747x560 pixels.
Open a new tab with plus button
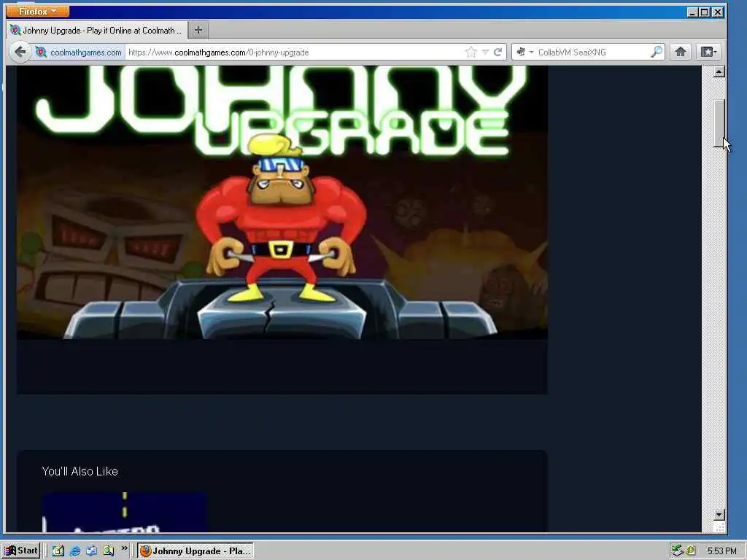(198, 31)
